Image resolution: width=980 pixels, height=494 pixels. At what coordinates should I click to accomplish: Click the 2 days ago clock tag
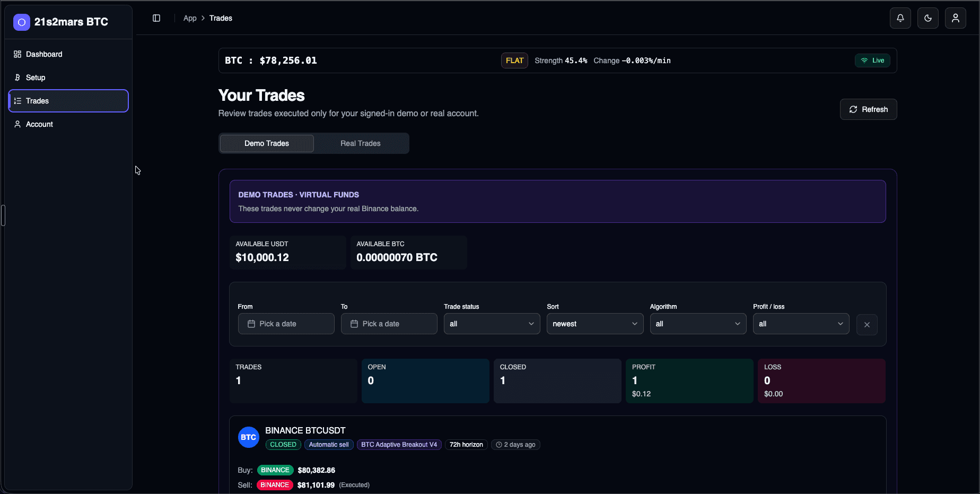pos(515,445)
